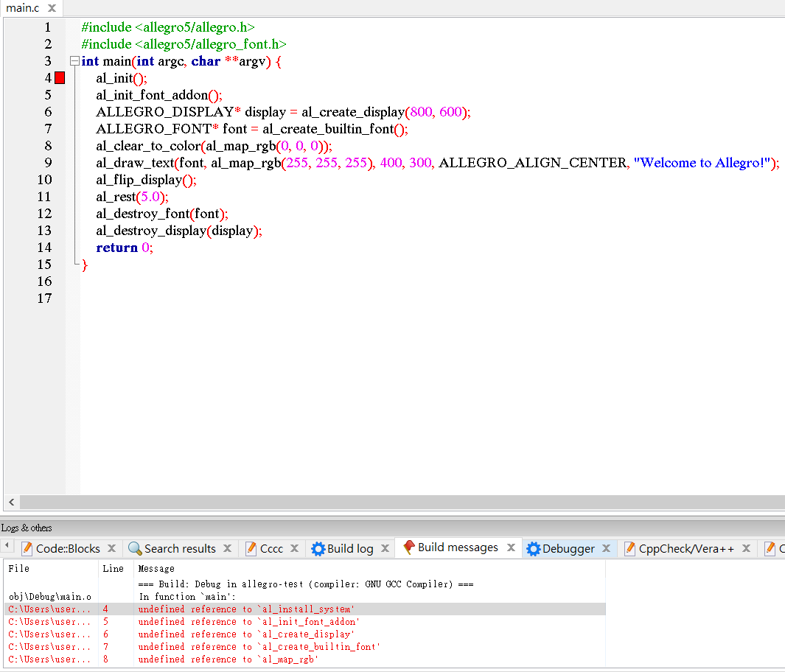Close the Build log tab
The height and width of the screenshot is (672, 785).
pyautogui.click(x=385, y=548)
